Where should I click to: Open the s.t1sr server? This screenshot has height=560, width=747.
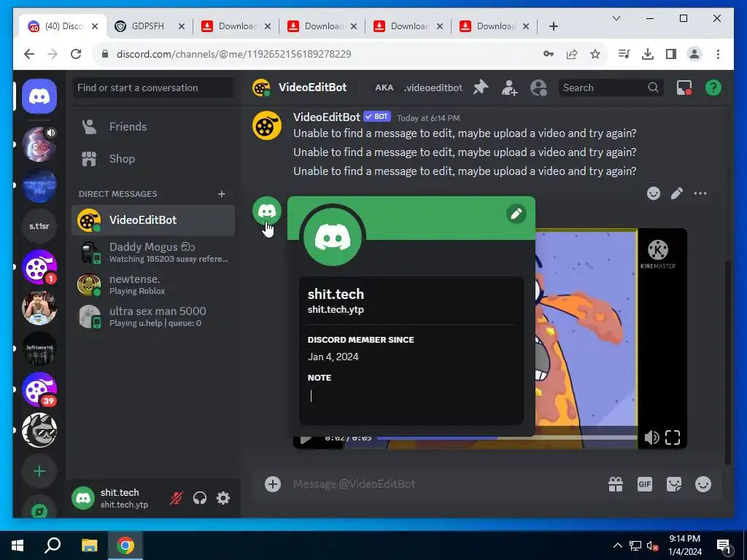39,226
